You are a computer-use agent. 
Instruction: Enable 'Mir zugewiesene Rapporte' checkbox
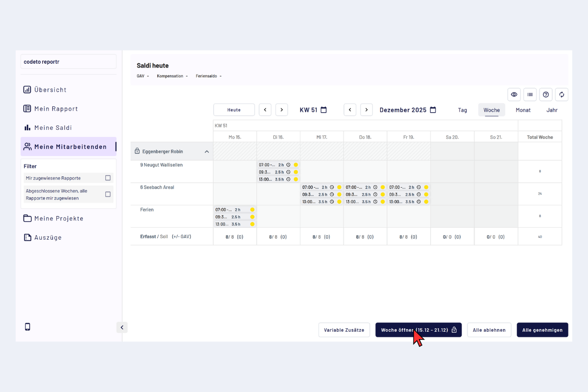coord(108,178)
